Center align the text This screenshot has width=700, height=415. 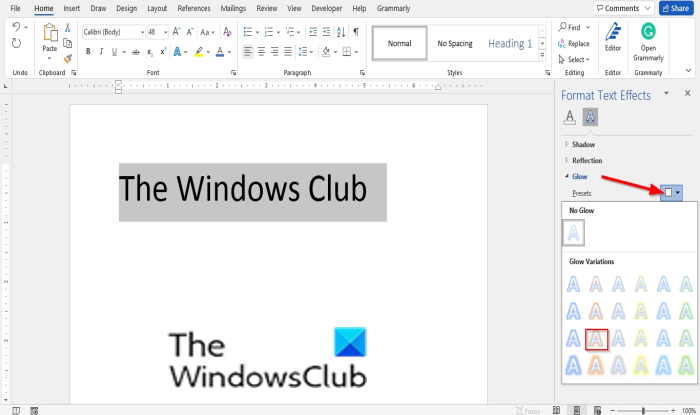[x=261, y=52]
